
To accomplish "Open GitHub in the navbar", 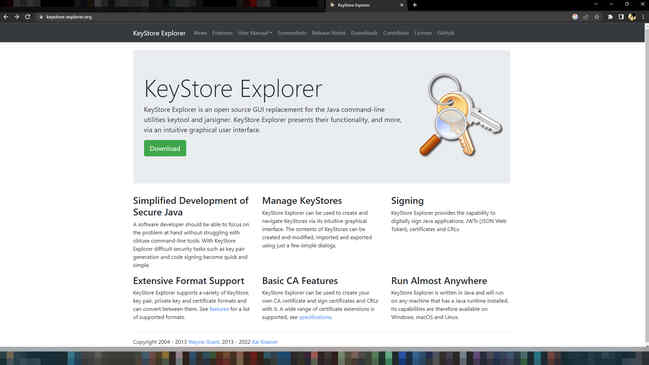I will click(x=446, y=33).
